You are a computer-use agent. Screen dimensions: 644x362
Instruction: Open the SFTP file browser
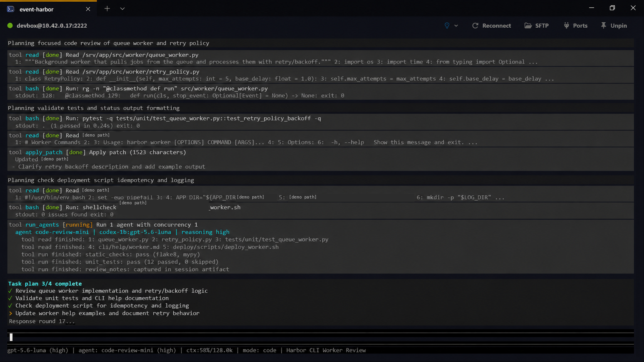pyautogui.click(x=537, y=25)
